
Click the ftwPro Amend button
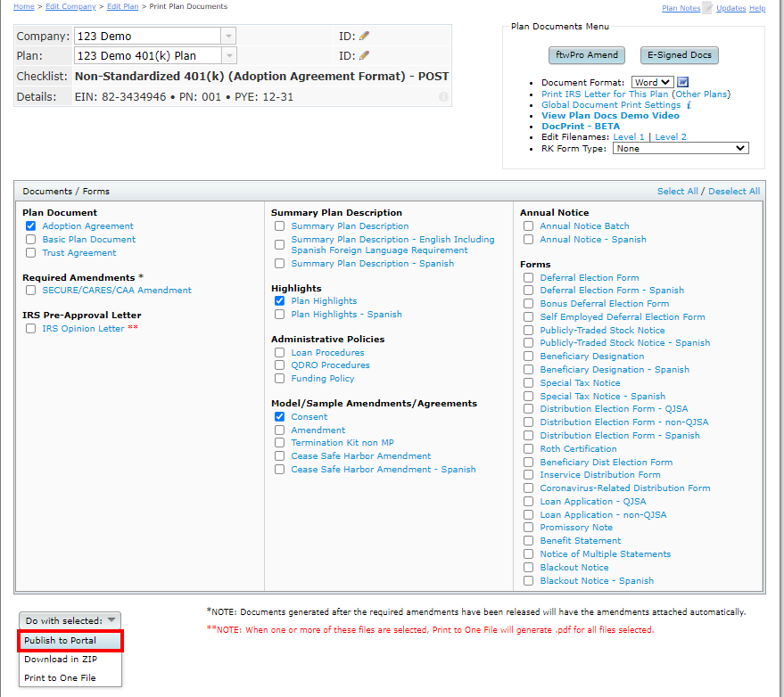click(x=586, y=54)
